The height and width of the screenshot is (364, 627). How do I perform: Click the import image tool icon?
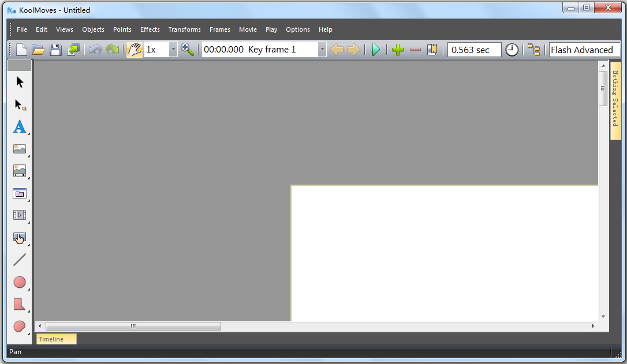tap(20, 149)
